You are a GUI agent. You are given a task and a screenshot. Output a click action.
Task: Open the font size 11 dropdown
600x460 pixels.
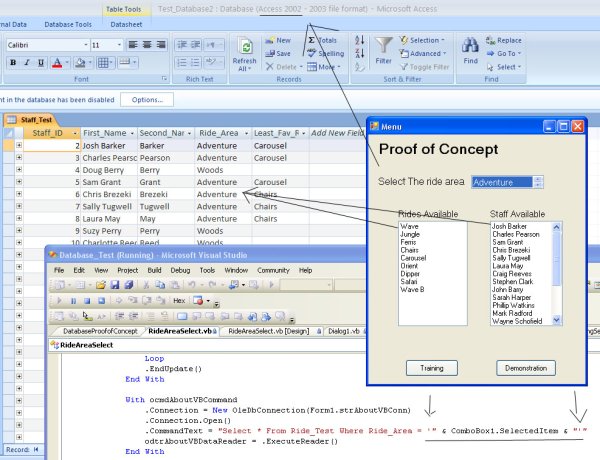coord(119,45)
